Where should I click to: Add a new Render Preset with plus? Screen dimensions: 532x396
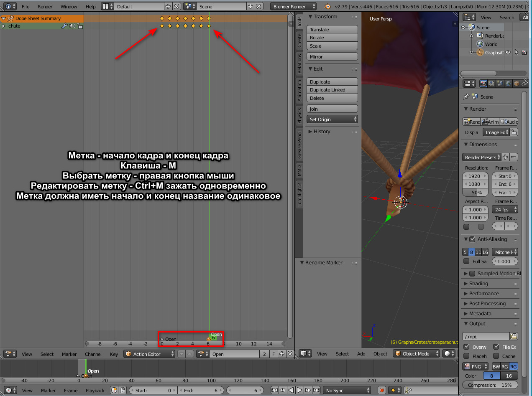505,157
